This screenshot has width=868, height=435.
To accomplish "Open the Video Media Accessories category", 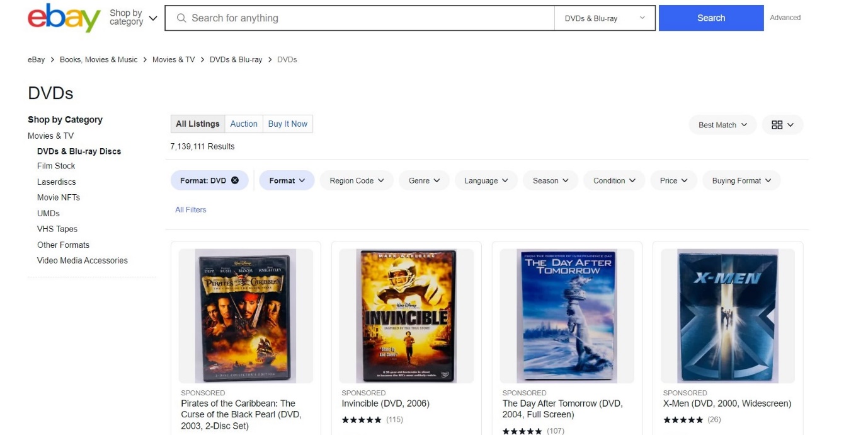I will tap(83, 260).
